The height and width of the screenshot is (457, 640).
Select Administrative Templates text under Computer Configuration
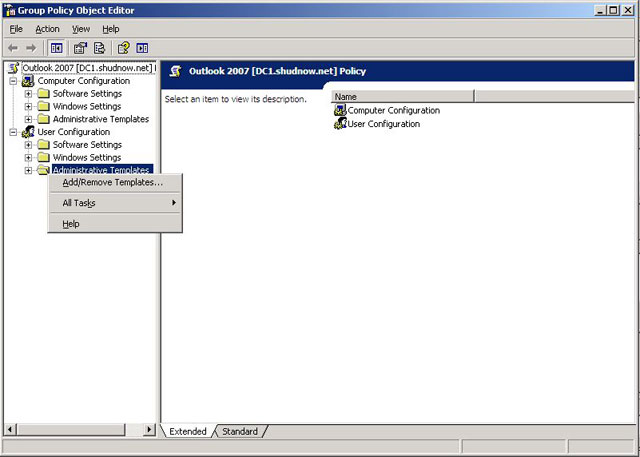[x=101, y=119]
